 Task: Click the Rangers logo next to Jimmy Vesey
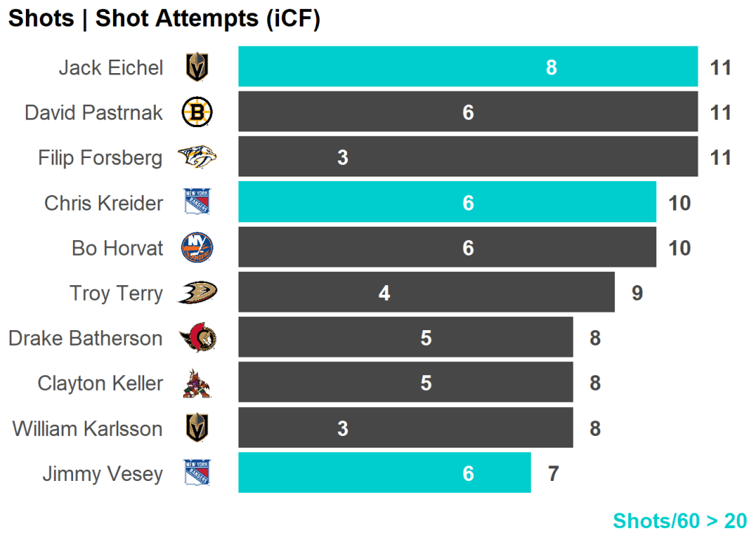197,474
